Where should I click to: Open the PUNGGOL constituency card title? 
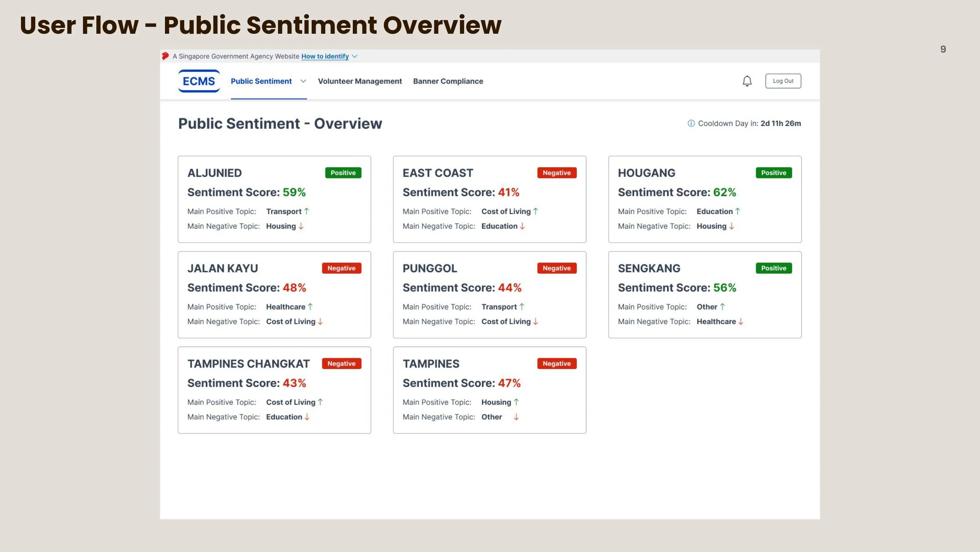pyautogui.click(x=430, y=268)
